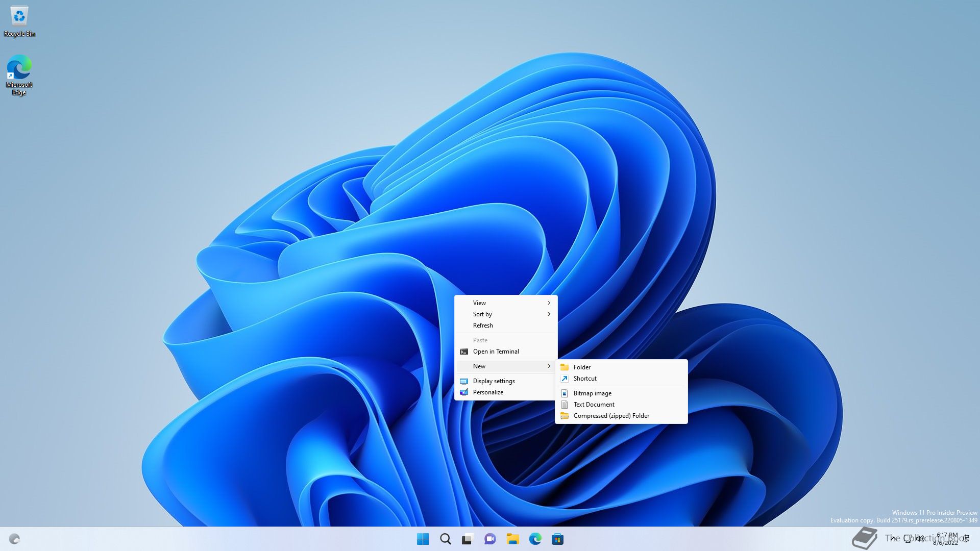Open Task View on the taskbar

(468, 539)
